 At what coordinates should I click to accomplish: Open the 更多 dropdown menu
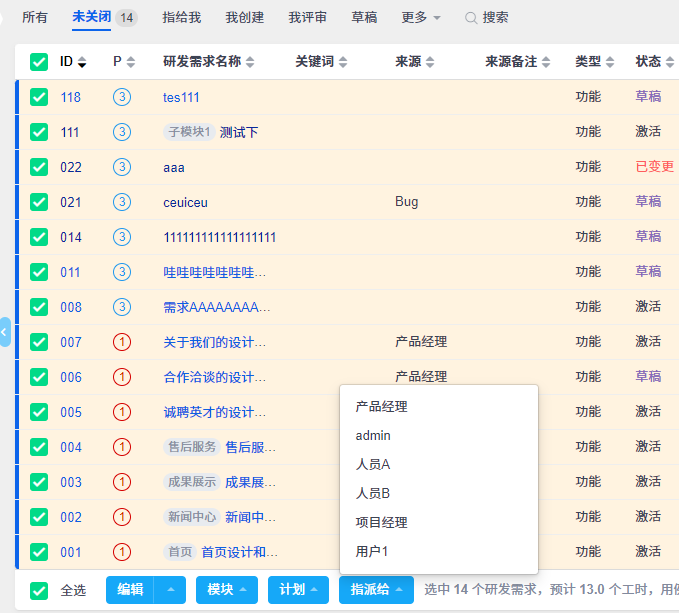coord(421,18)
